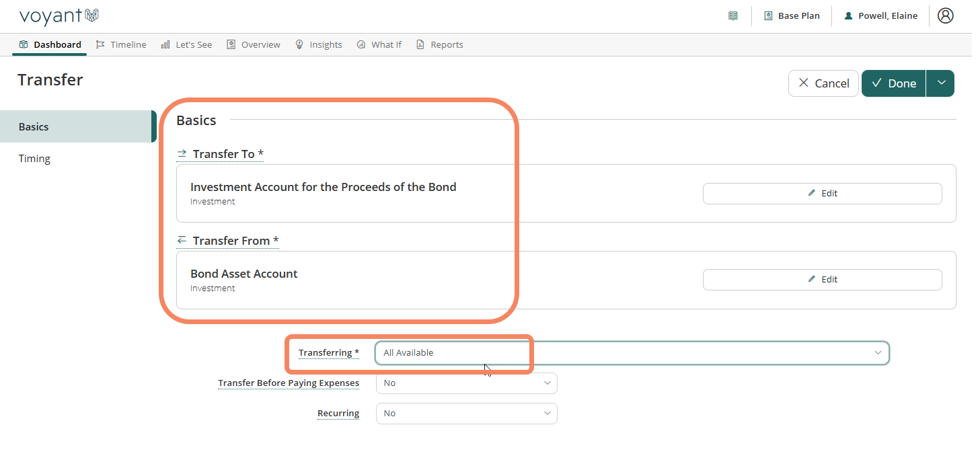This screenshot has height=464, width=980.
Task: Click the Transfer From arrow icon
Action: point(182,240)
